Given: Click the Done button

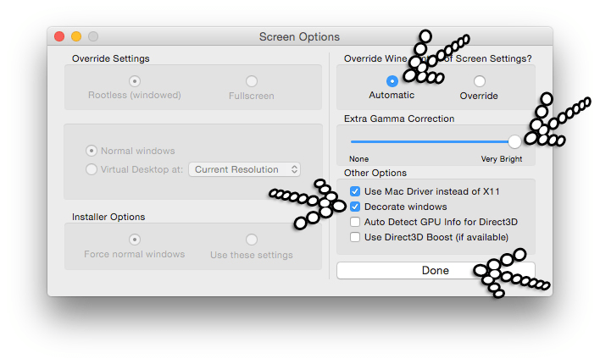Looking at the screenshot, I should pos(436,271).
